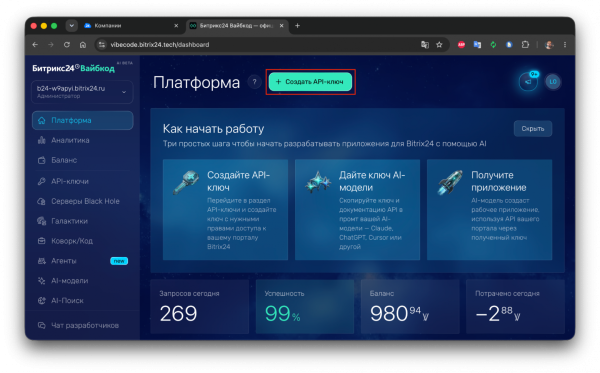Click the address bar URL vibecode.bitrix24.tech/dashboard
The image size is (600, 373).
160,45
